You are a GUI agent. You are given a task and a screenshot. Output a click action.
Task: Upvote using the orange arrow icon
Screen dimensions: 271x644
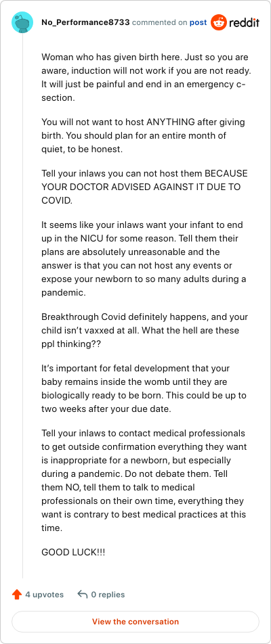coord(17,595)
